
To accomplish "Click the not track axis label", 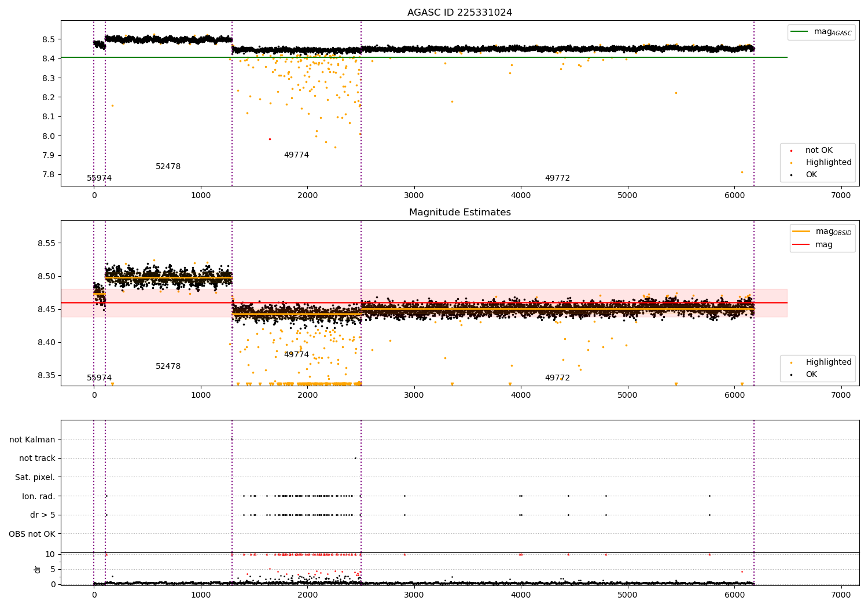I will pos(37,459).
